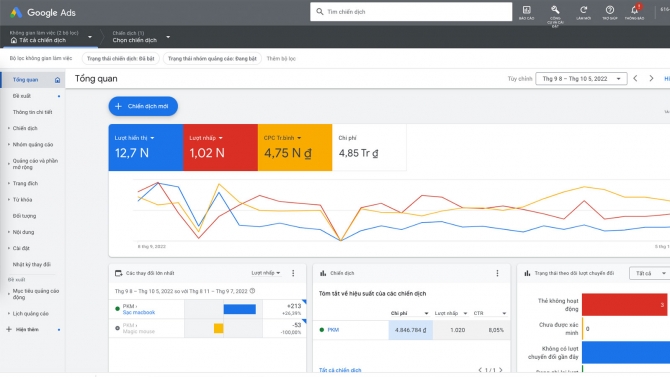
Task: Click the bar chart icon on conversion status card
Action: [527, 273]
